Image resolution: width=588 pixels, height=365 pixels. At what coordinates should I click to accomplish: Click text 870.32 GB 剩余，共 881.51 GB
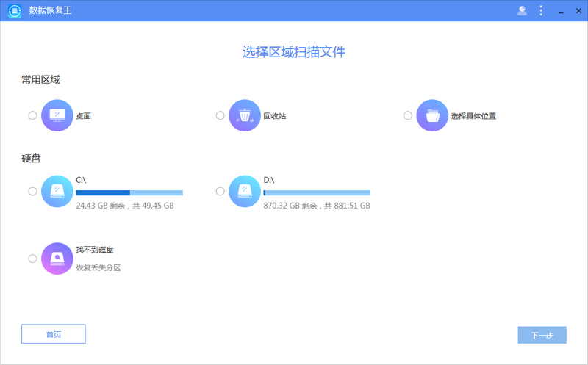click(317, 206)
